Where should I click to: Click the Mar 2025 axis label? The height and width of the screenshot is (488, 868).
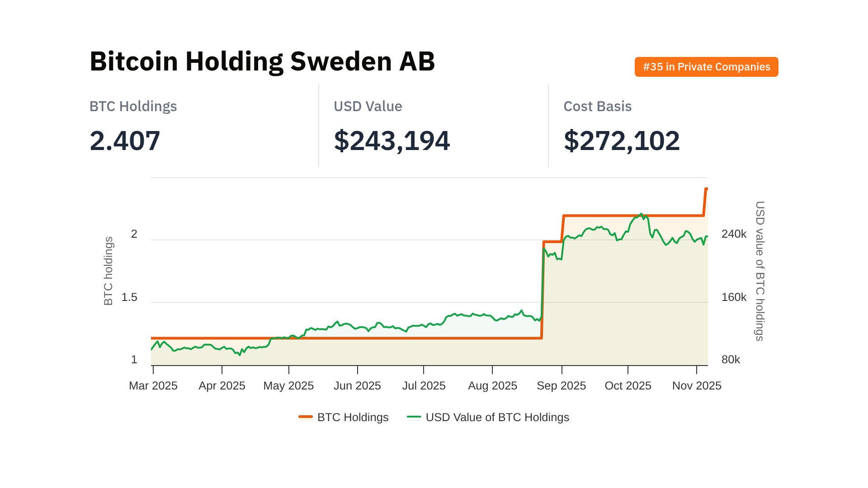pyautogui.click(x=153, y=385)
